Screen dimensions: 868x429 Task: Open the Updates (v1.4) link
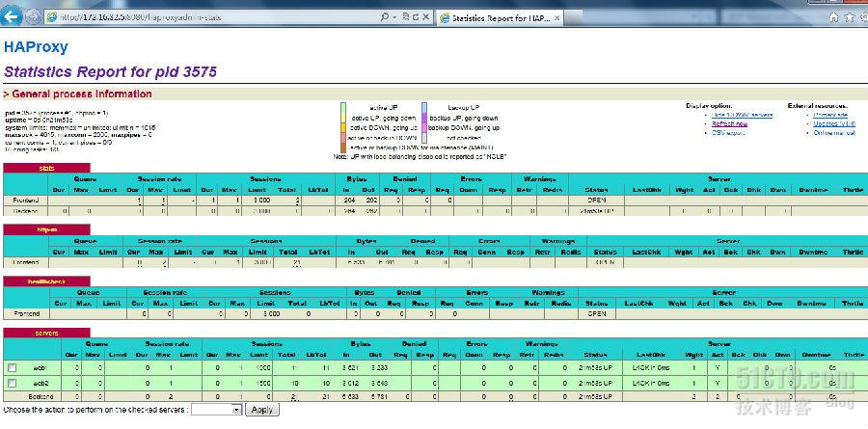coord(834,124)
